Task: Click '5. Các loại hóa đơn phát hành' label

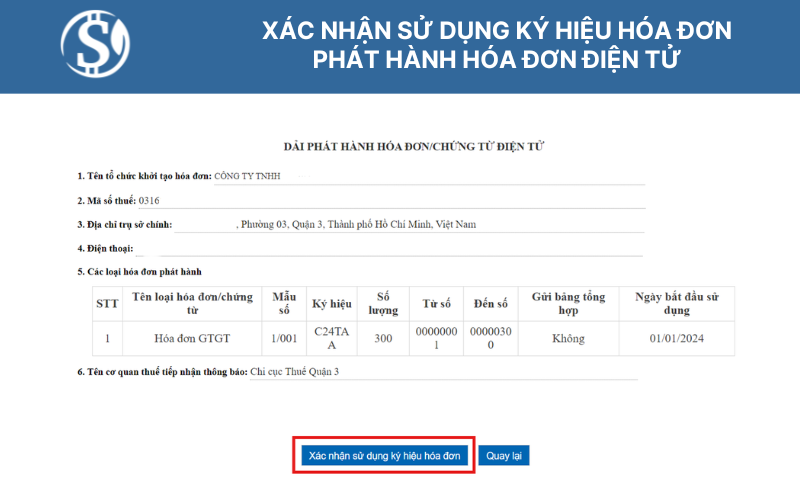Action: pos(139,271)
